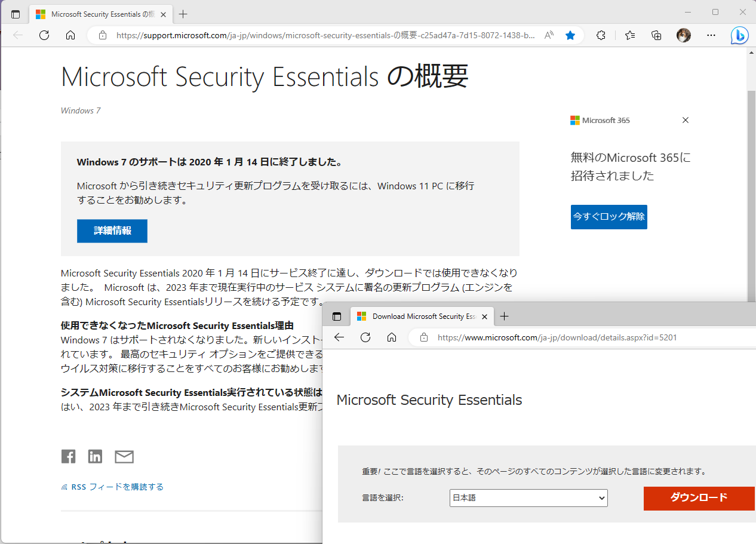
Task: Click the browser profile avatar
Action: tap(683, 35)
